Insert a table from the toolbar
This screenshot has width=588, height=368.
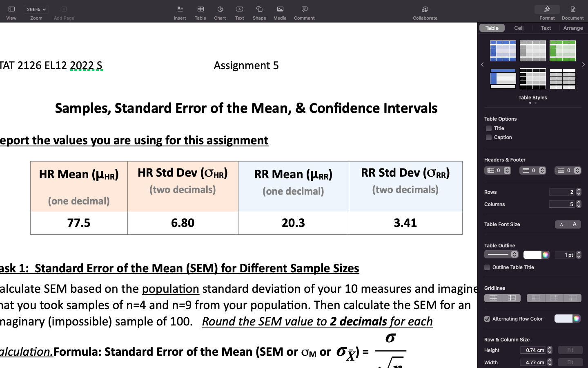coord(200,11)
